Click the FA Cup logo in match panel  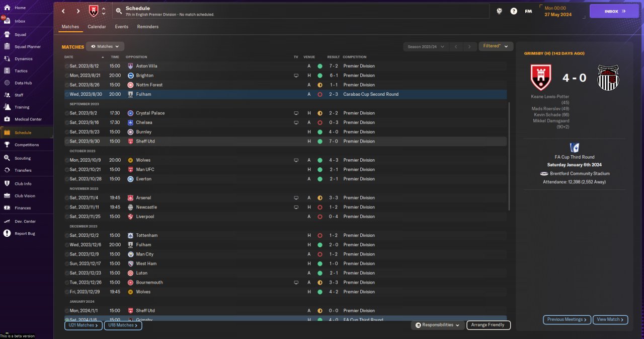click(x=574, y=148)
